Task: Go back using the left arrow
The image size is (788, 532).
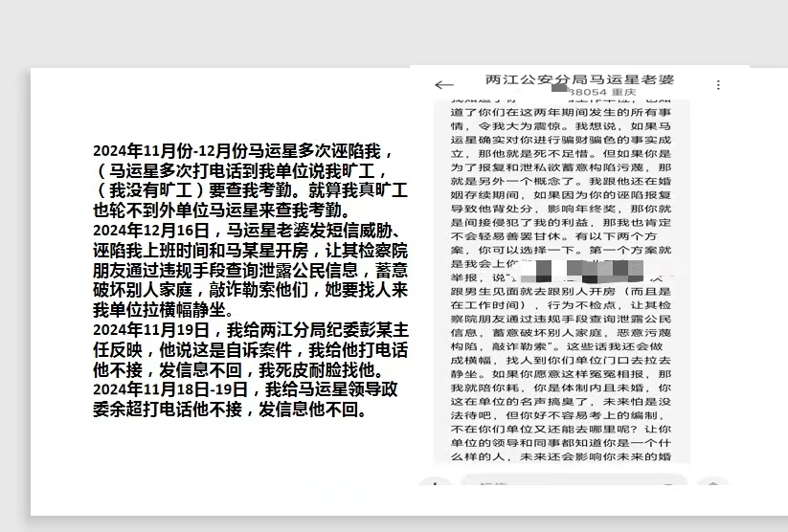Action: point(444,85)
